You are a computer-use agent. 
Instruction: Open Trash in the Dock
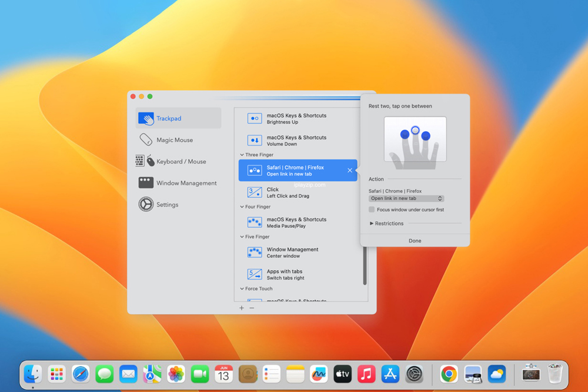point(555,374)
